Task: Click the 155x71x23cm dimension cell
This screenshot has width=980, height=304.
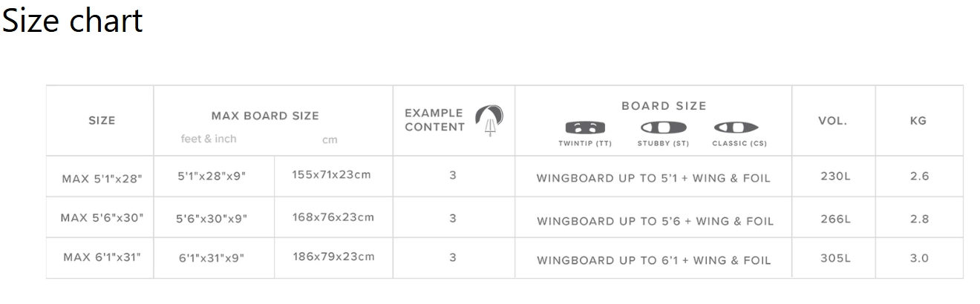Action: click(332, 176)
